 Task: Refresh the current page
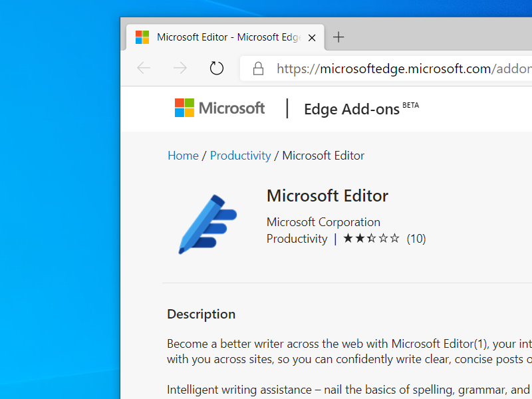tap(216, 68)
